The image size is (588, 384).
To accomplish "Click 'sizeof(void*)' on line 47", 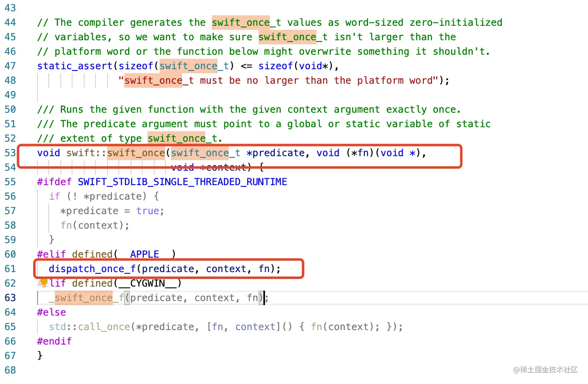I will click(x=296, y=66).
